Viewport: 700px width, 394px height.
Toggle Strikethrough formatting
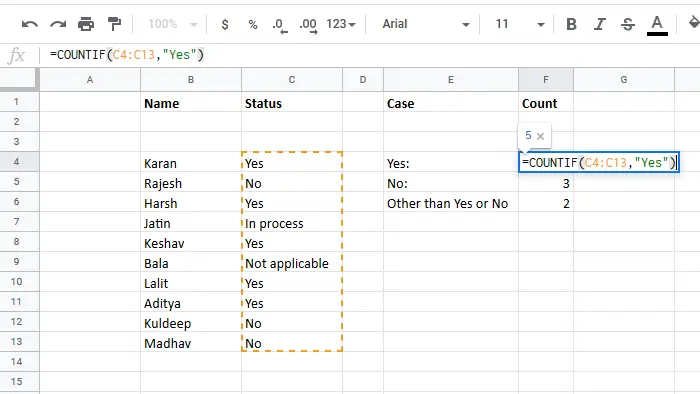click(x=628, y=24)
